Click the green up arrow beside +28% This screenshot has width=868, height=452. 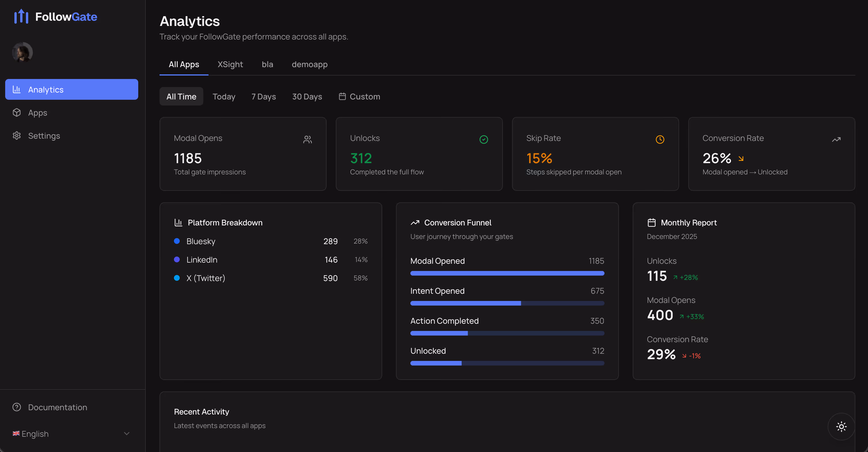675,278
